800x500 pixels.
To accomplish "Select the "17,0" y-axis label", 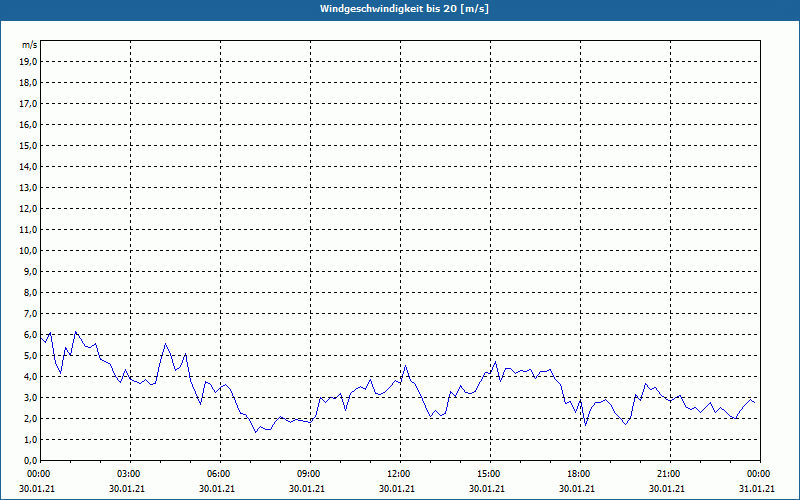I will point(28,104).
